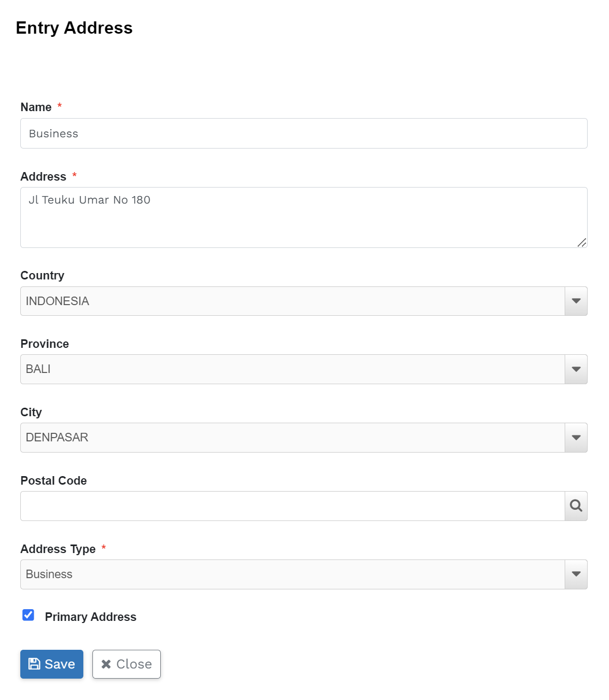
Task: Open the City dropdown arrow
Action: [576, 438]
